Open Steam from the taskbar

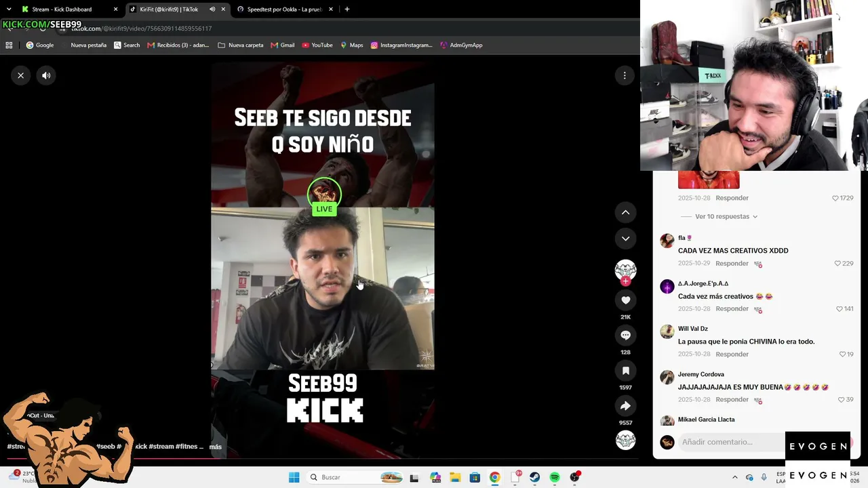[534, 477]
